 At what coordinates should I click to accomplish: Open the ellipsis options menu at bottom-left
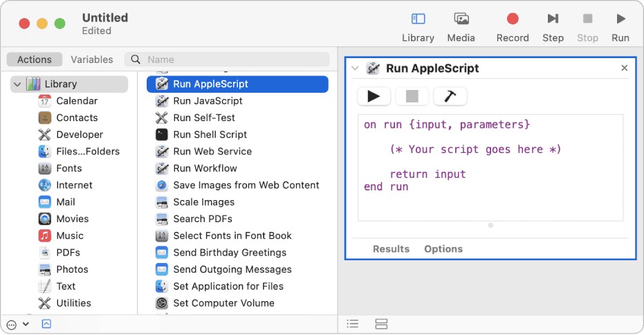point(12,324)
